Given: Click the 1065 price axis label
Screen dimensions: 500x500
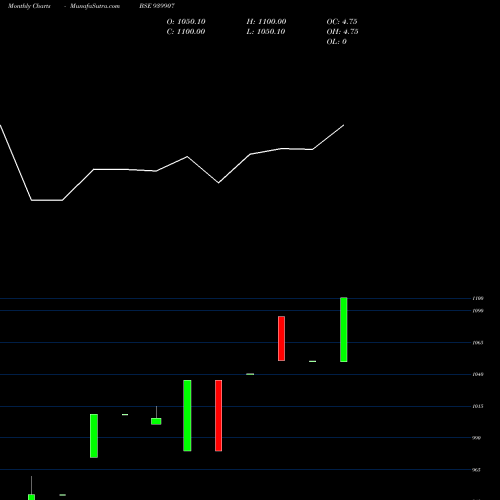Looking at the screenshot, I should (x=478, y=343).
